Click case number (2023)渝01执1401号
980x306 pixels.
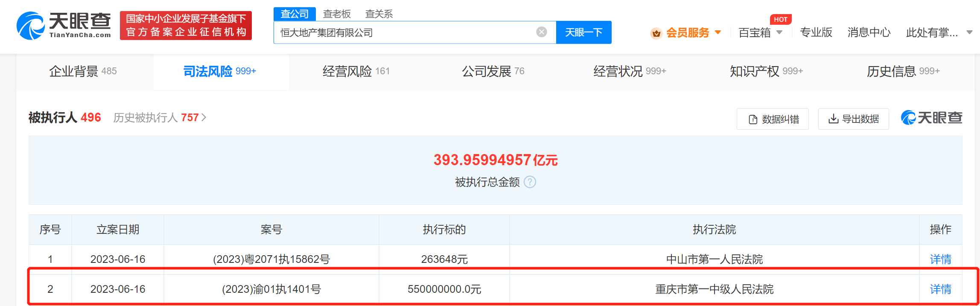point(271,289)
